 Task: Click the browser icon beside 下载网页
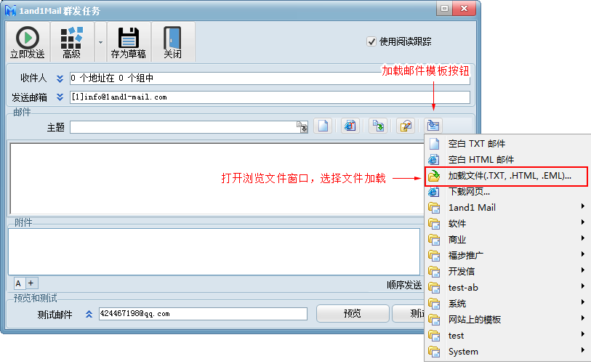(434, 192)
